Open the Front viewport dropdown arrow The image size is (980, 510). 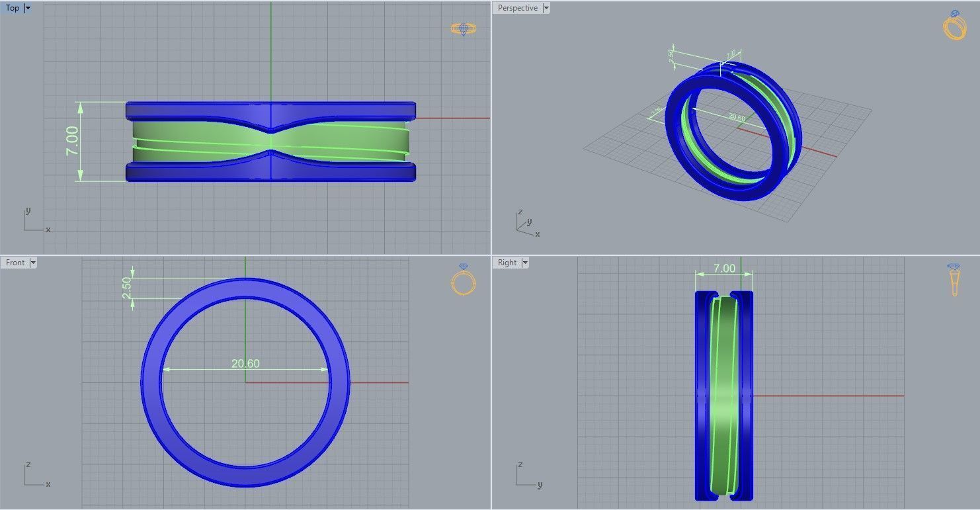[33, 263]
